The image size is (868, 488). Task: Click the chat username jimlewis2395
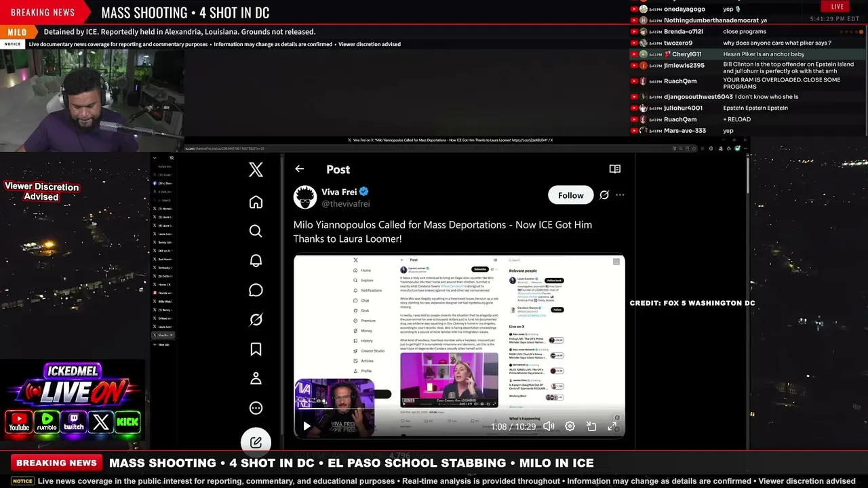pyautogui.click(x=684, y=65)
